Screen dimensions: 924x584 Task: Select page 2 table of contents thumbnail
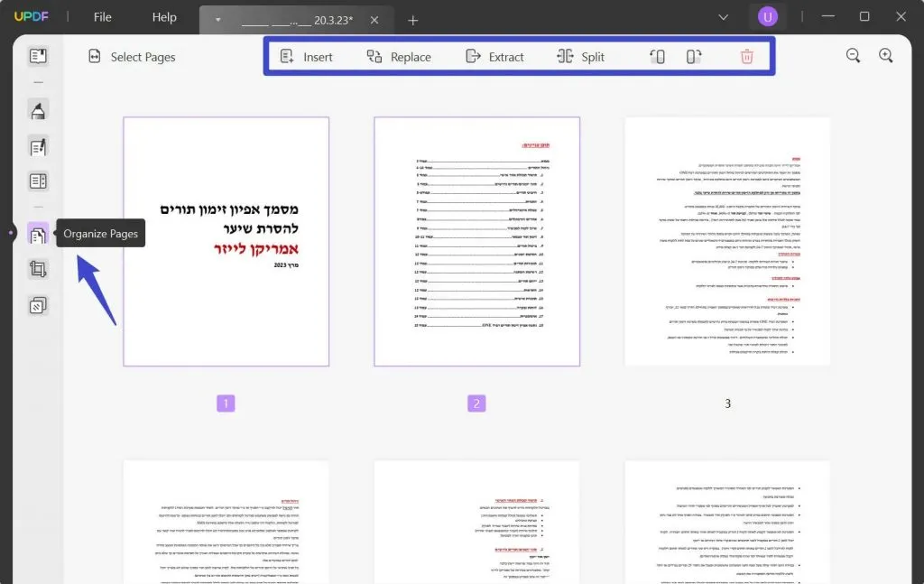coord(476,242)
